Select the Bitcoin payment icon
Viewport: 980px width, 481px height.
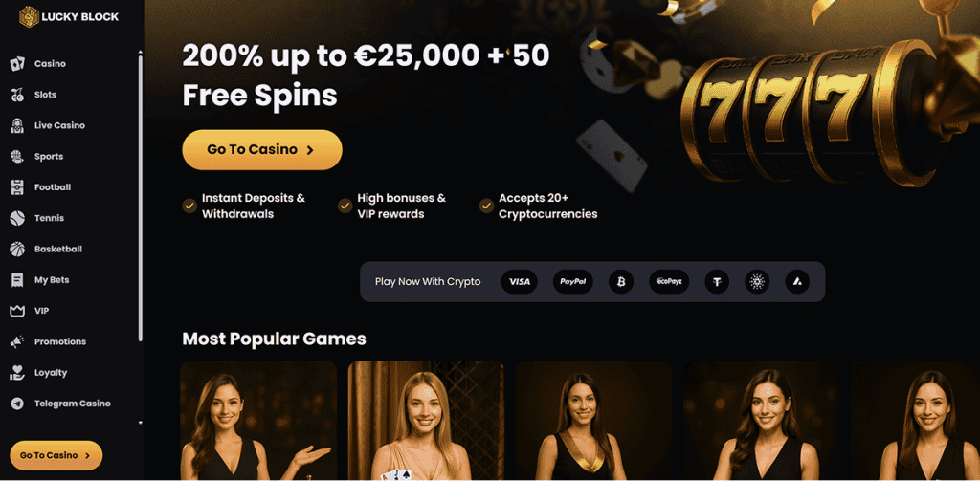pyautogui.click(x=620, y=282)
